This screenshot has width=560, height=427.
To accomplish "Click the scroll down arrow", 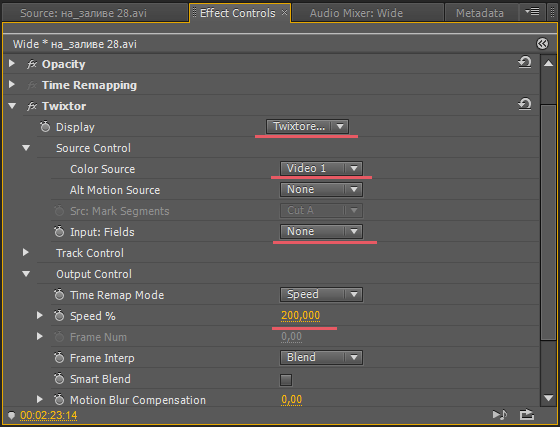I will [x=548, y=397].
